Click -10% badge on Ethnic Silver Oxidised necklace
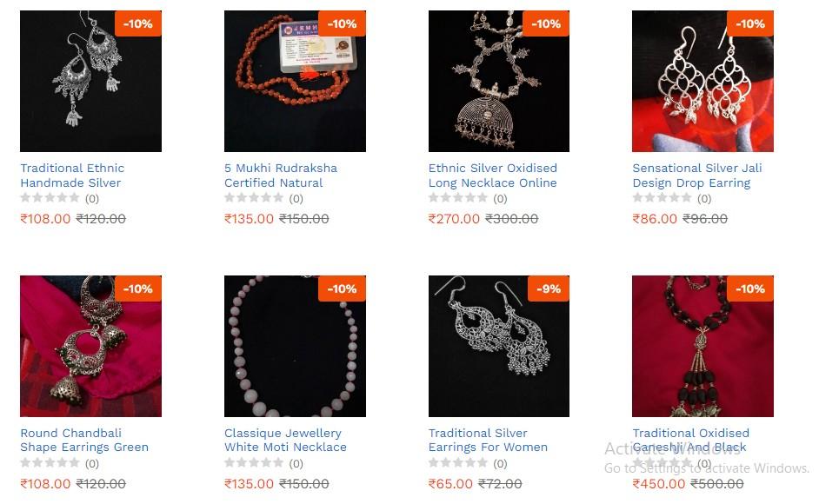819x504 pixels. click(546, 23)
